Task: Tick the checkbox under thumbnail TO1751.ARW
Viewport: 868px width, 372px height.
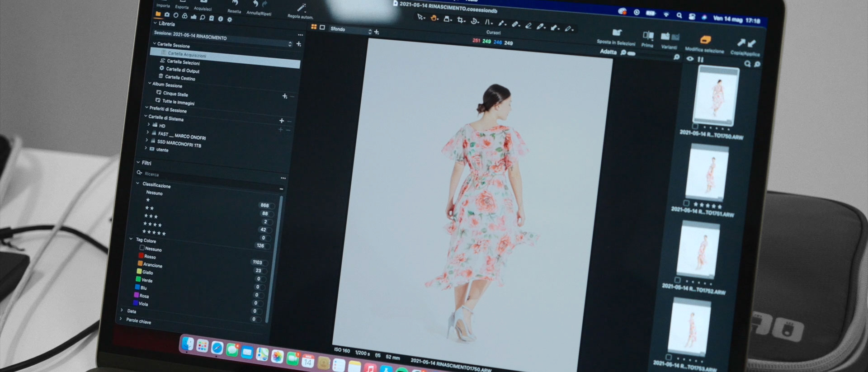Action: [x=686, y=203]
